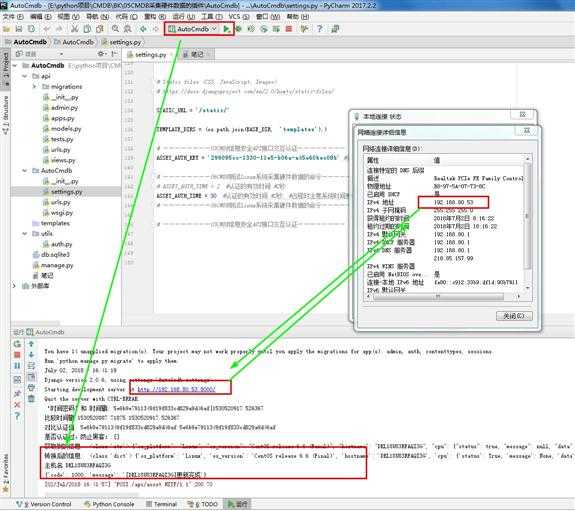This screenshot has height=511, width=575.
Task: Click the Help question mark in top toolbar
Action: pos(320,29)
